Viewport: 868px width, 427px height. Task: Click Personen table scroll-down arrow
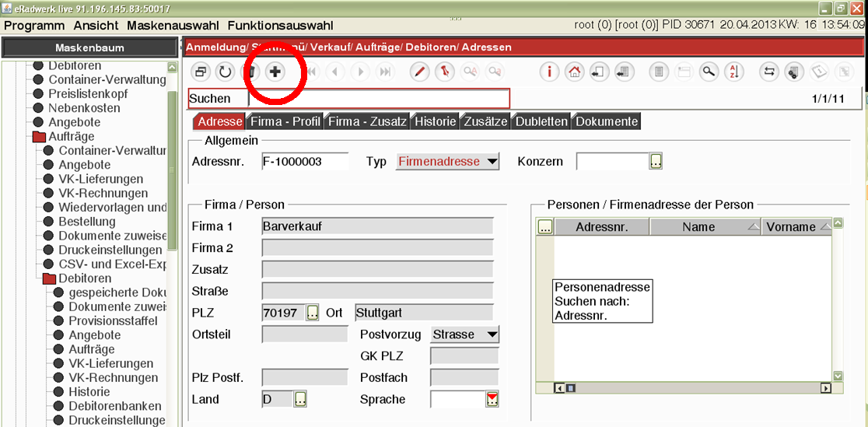click(838, 376)
